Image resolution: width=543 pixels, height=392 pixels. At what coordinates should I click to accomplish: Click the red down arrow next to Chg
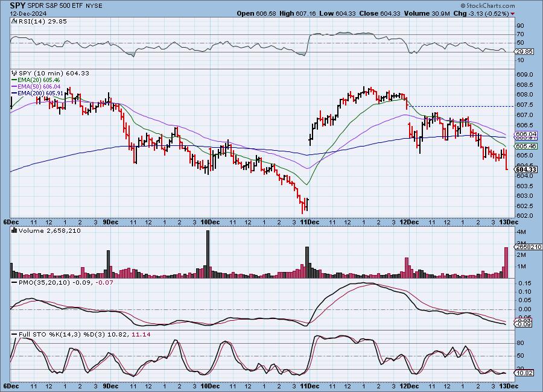coord(512,14)
